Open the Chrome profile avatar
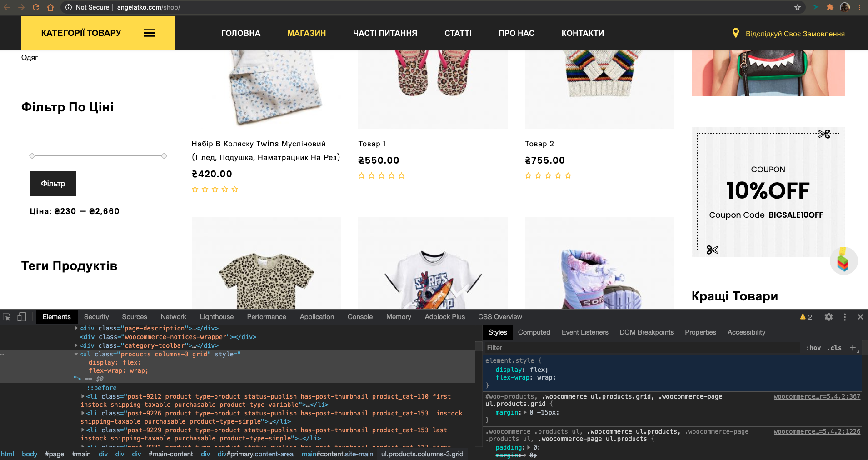This screenshot has height=460, width=868. pyautogui.click(x=845, y=7)
